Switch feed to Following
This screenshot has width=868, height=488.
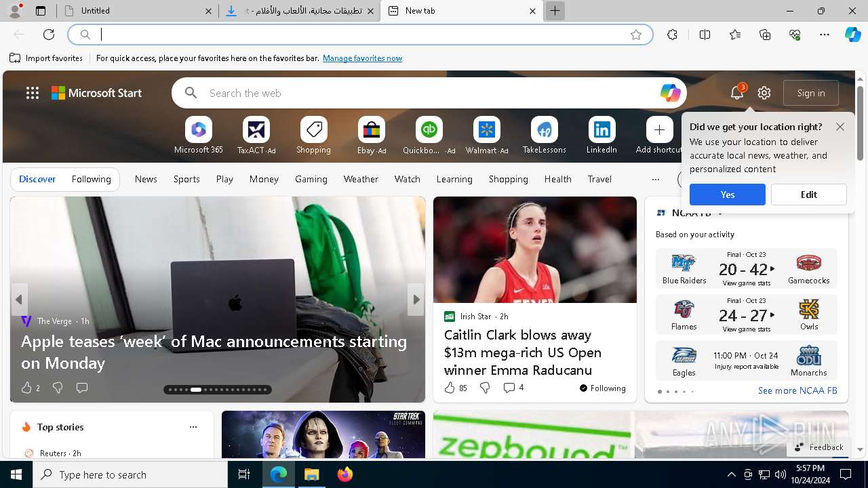click(x=91, y=179)
